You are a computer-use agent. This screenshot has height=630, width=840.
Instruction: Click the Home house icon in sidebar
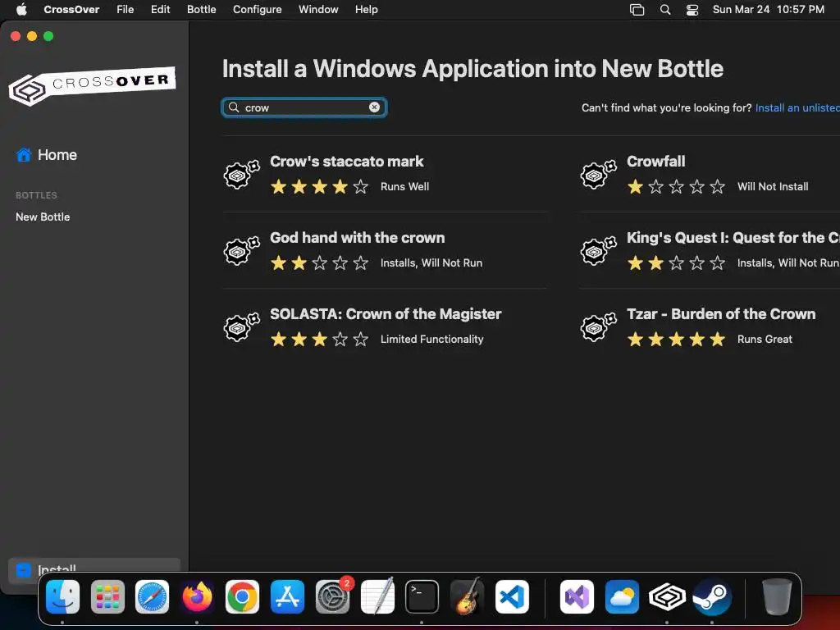click(x=24, y=155)
